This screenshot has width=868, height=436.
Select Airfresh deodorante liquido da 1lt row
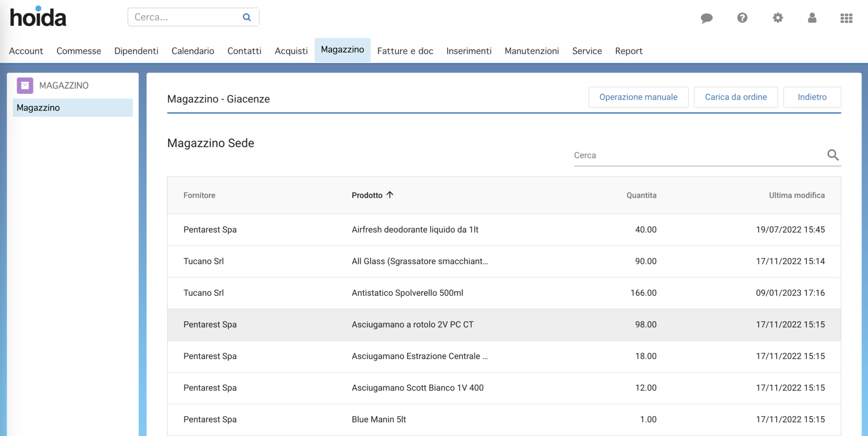pyautogui.click(x=504, y=230)
